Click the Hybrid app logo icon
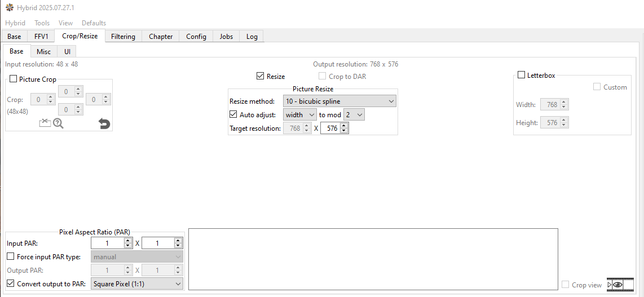Viewport: 644px width, 297px height. [x=10, y=8]
